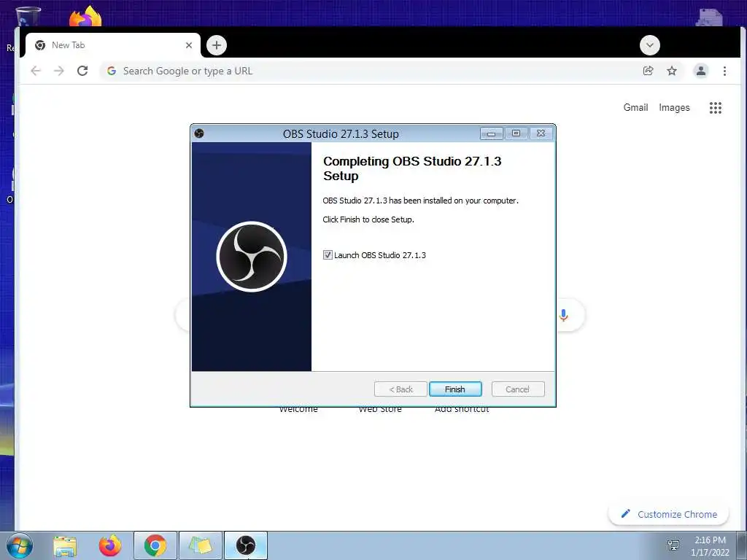Open the Recycle Bin desktop icon
The width and height of the screenshot is (747, 560).
tap(28, 17)
